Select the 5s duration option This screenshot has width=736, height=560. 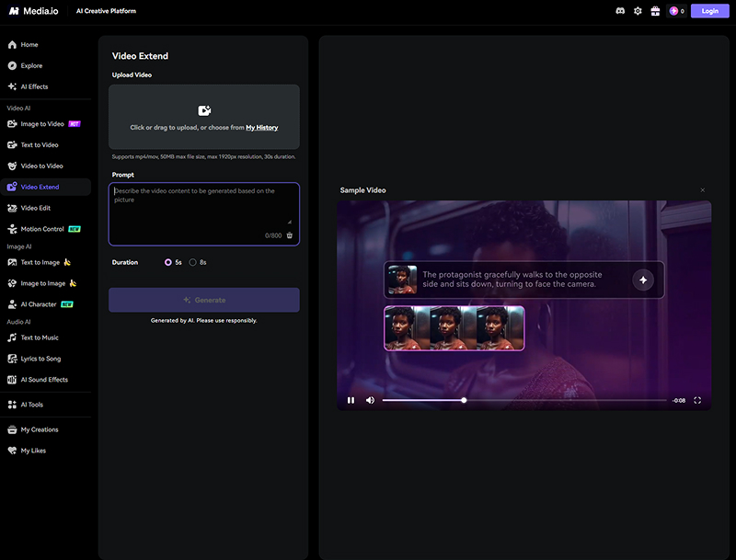point(168,262)
